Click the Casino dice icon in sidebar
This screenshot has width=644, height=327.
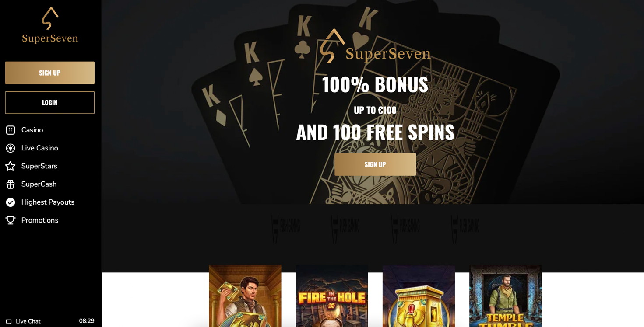pyautogui.click(x=11, y=130)
